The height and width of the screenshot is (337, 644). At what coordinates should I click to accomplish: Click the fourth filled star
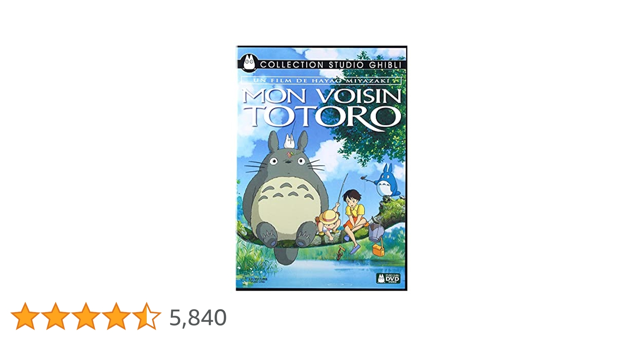tap(116, 316)
